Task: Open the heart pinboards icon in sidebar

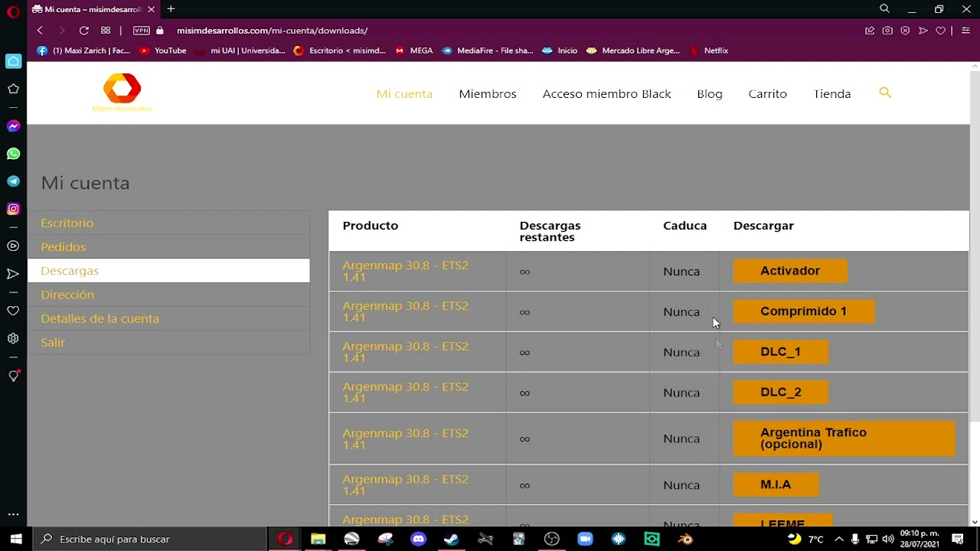Action: [13, 311]
